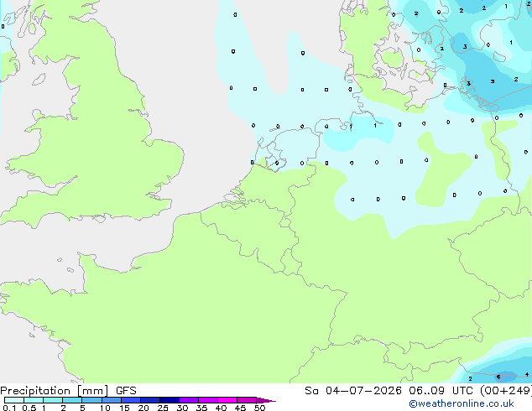Click the '40' legend scale label
The width and height of the screenshot is (532, 411).
pos(221,408)
